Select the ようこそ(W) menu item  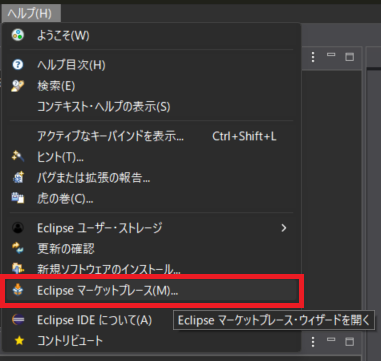(152, 35)
